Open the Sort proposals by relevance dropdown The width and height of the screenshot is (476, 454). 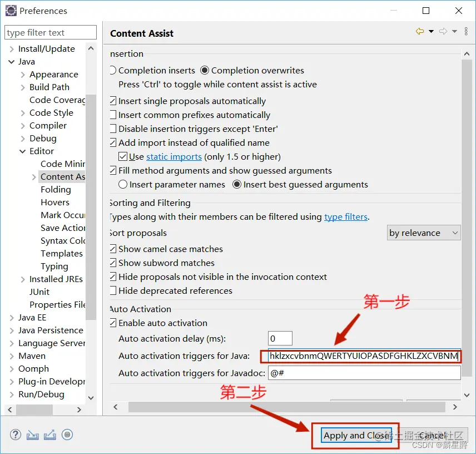(x=424, y=233)
